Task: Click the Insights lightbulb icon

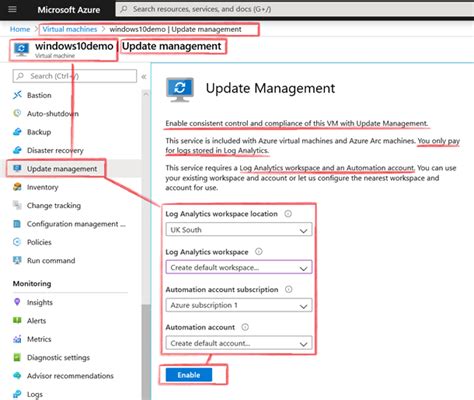Action: click(17, 302)
